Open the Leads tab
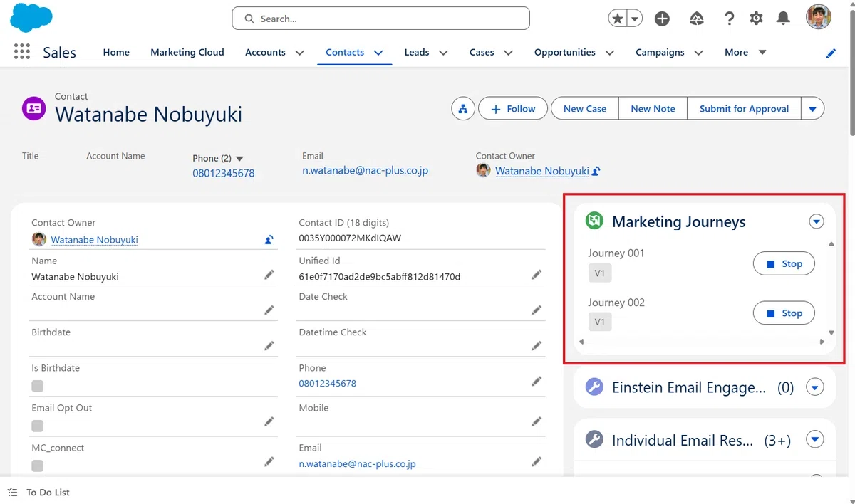Image resolution: width=855 pixels, height=504 pixels. coord(417,52)
